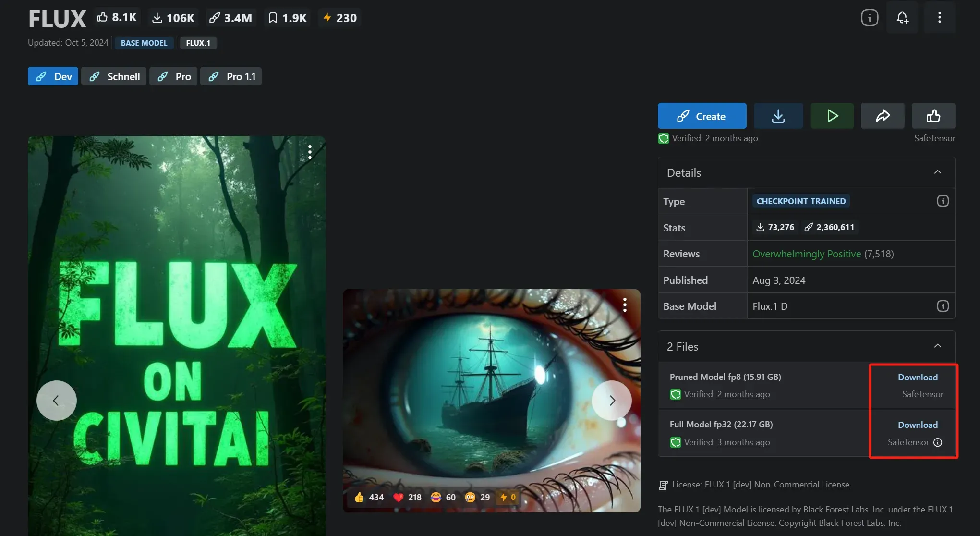Viewport: 980px width, 536px height.
Task: Go to the next gallery image
Action: tap(612, 401)
